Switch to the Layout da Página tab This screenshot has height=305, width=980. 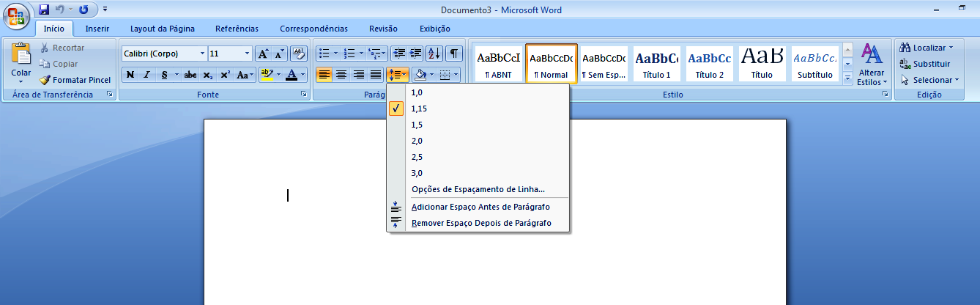point(162,29)
